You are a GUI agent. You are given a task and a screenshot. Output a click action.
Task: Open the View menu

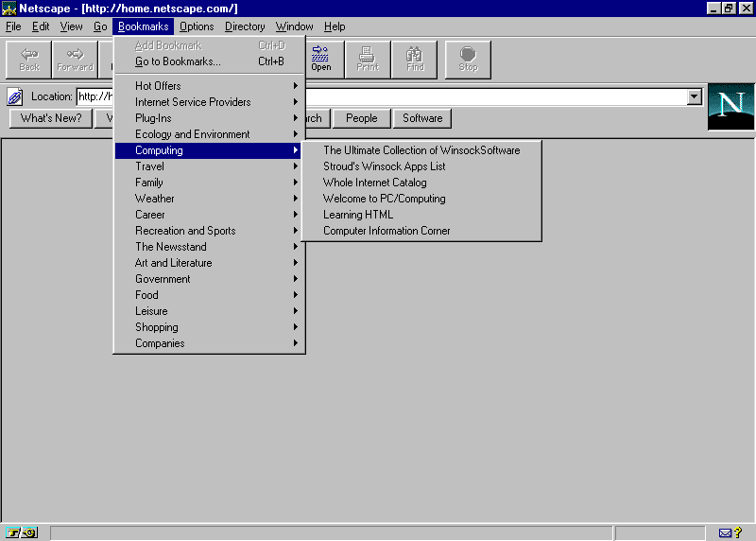[x=71, y=26]
